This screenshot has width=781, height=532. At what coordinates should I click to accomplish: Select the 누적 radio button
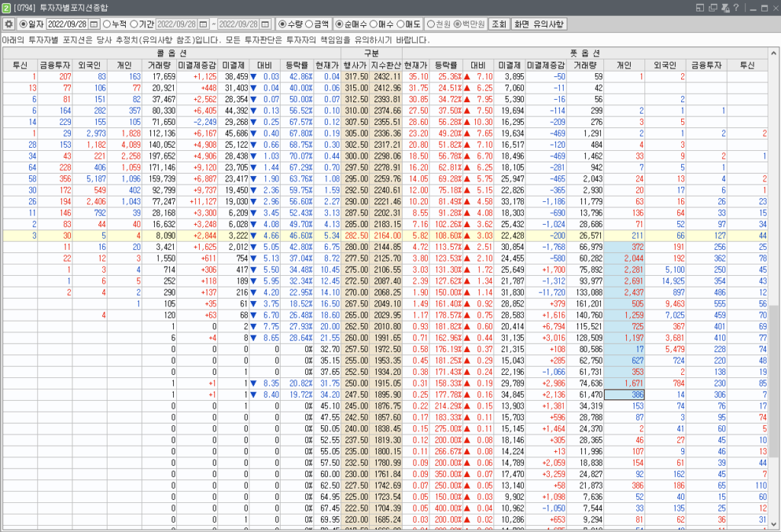(107, 24)
